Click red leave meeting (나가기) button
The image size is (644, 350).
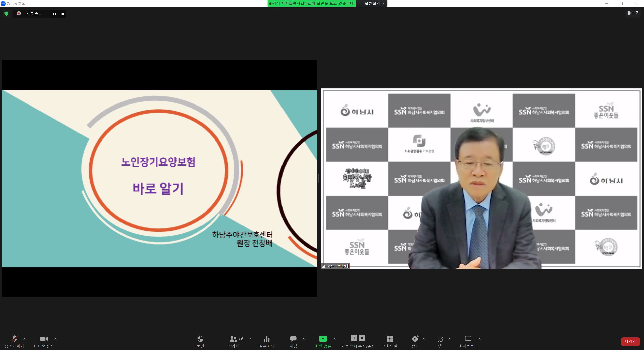630,341
